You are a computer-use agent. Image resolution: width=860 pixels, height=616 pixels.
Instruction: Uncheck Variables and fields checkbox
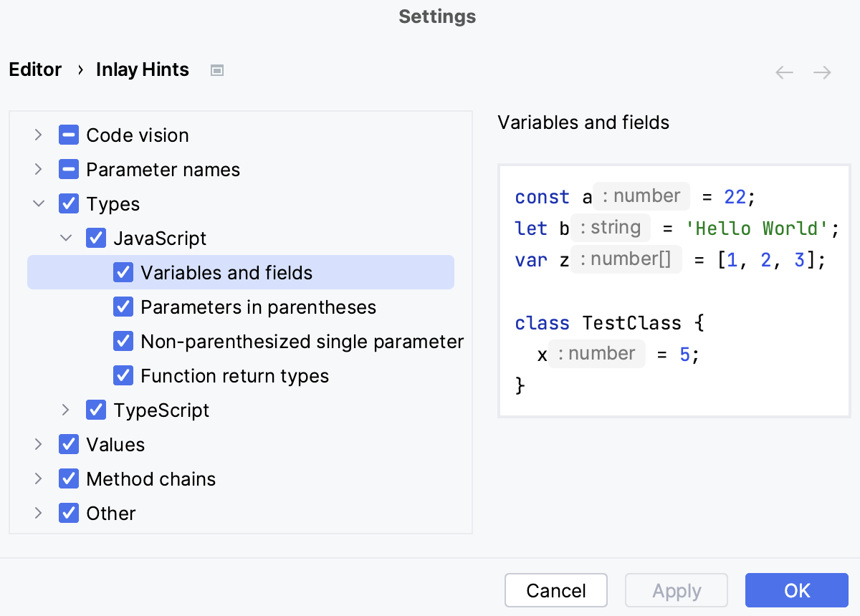123,273
